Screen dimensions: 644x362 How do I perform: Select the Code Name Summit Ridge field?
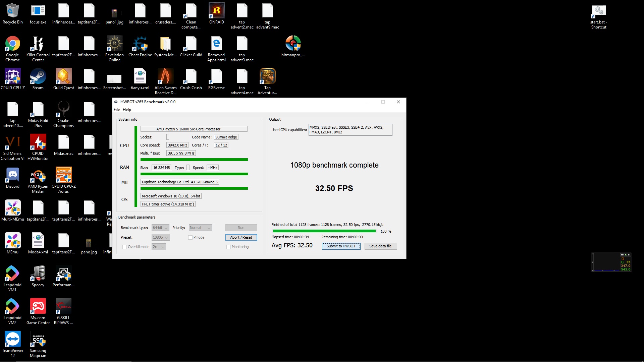coord(226,137)
